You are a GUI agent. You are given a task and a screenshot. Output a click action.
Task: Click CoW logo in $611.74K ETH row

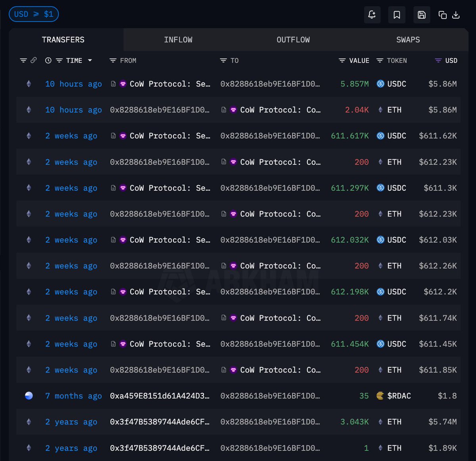[x=233, y=318]
